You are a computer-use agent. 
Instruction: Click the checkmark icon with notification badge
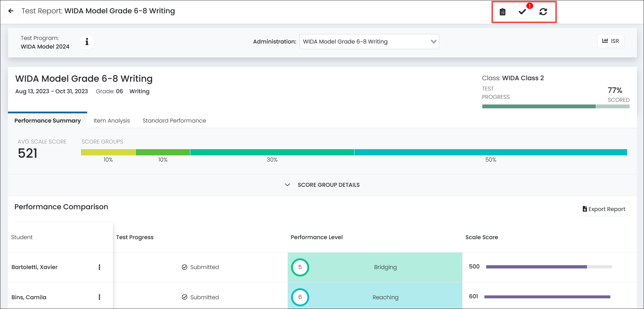pos(522,12)
